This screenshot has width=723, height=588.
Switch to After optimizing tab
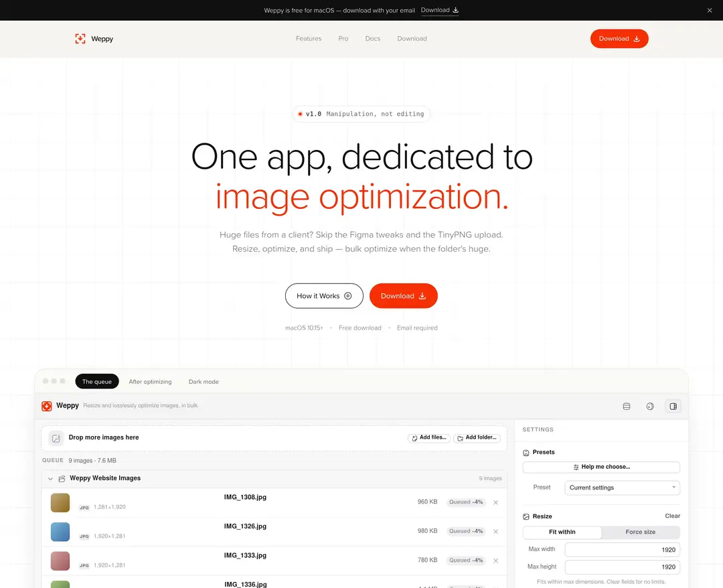(151, 381)
